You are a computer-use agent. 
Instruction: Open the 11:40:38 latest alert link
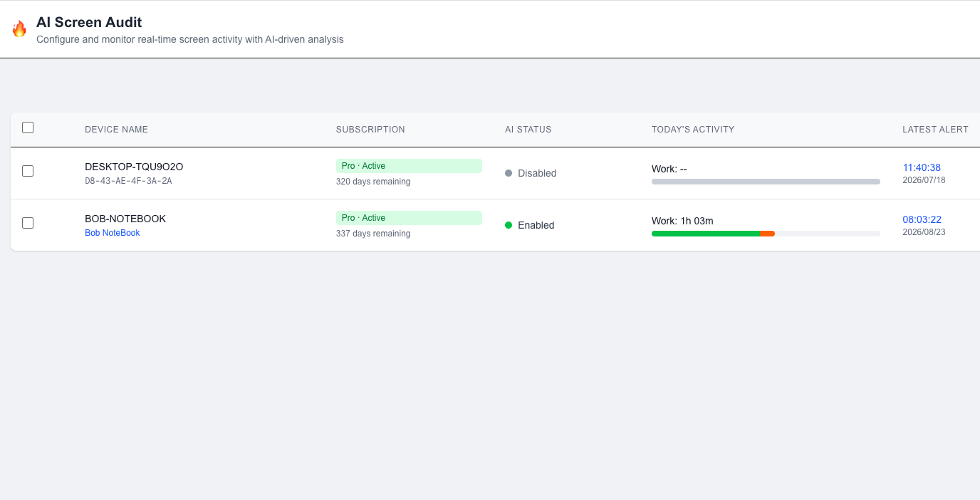922,167
